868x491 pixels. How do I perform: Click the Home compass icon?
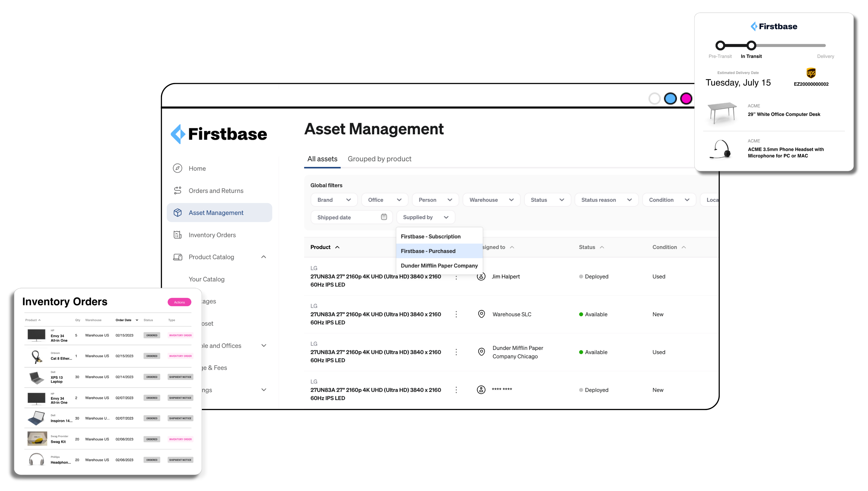[178, 168]
